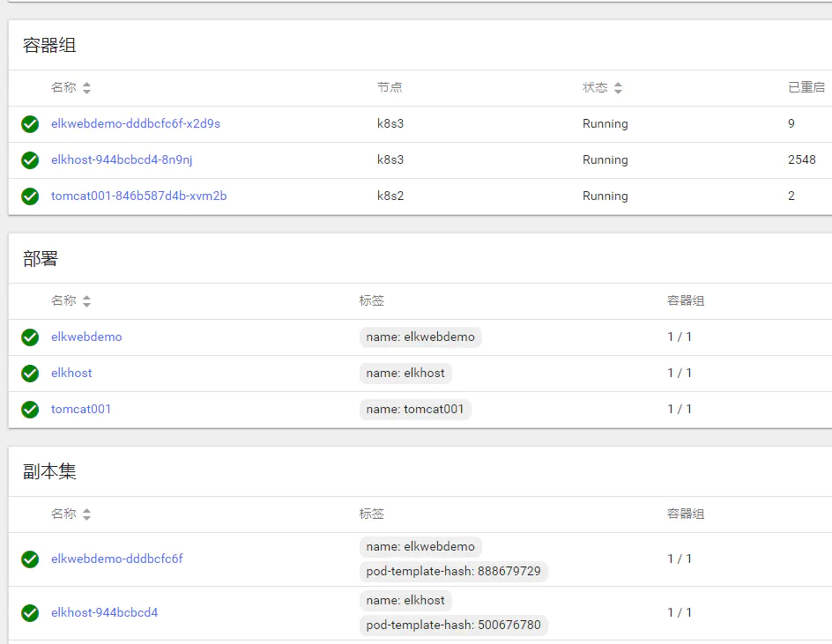The height and width of the screenshot is (644, 832).
Task: Toggle the 名称 sort arrows in the 部署 table
Action: 85,300
